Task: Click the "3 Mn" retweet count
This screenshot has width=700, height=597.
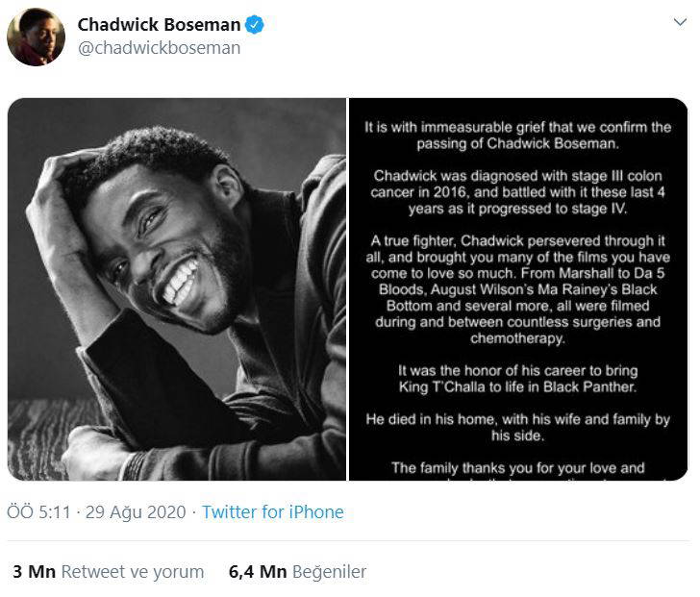Action: [34, 571]
